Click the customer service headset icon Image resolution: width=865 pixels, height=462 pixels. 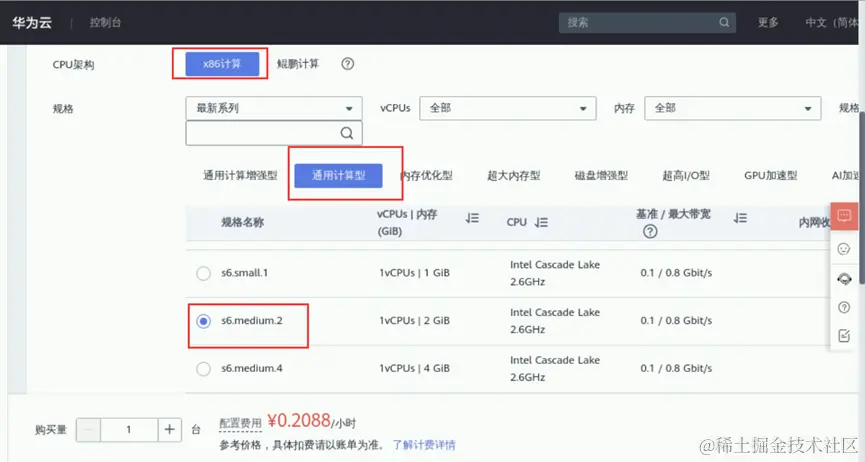[x=844, y=279]
